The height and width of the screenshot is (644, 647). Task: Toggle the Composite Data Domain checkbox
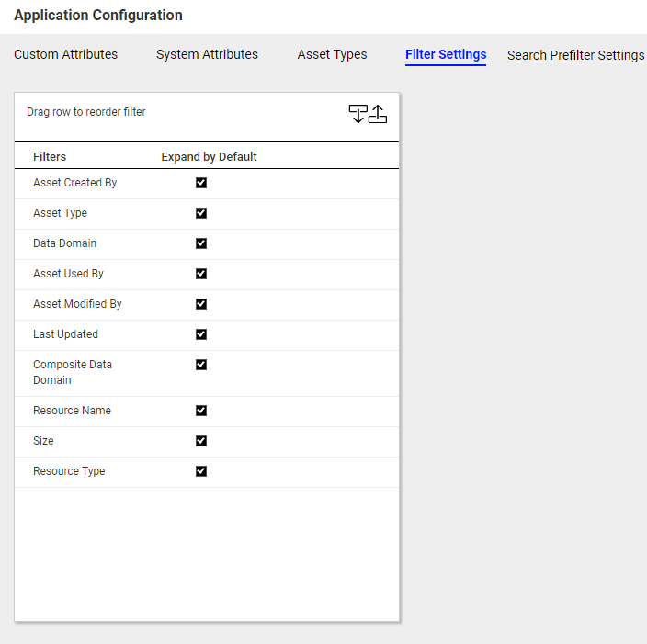click(x=201, y=365)
